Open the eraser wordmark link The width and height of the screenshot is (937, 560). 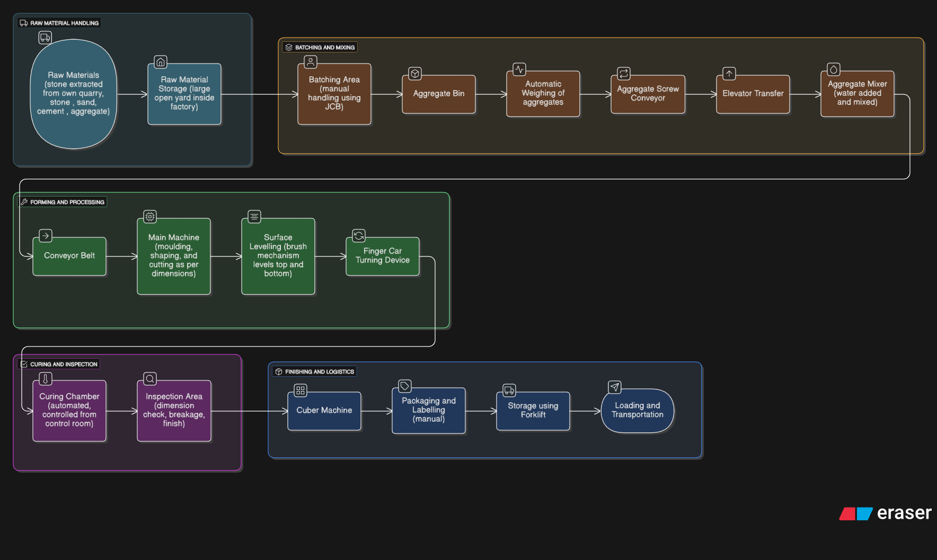(x=904, y=513)
